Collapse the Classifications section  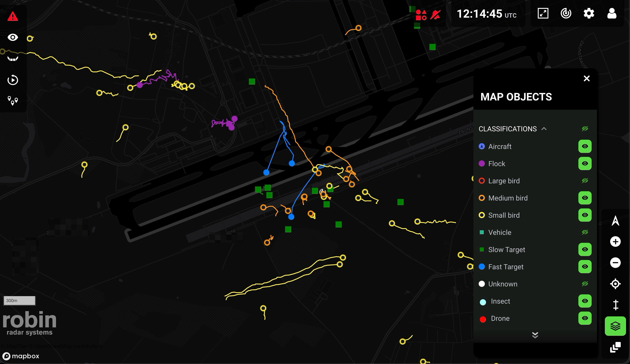pyautogui.click(x=544, y=129)
